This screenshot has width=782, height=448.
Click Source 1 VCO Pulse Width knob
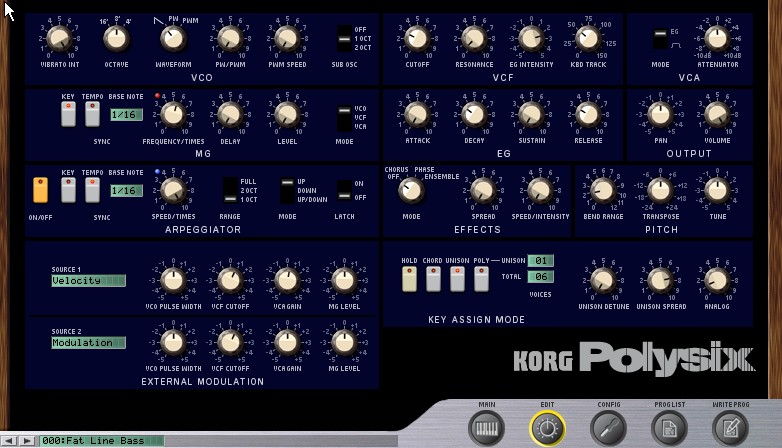[173, 280]
